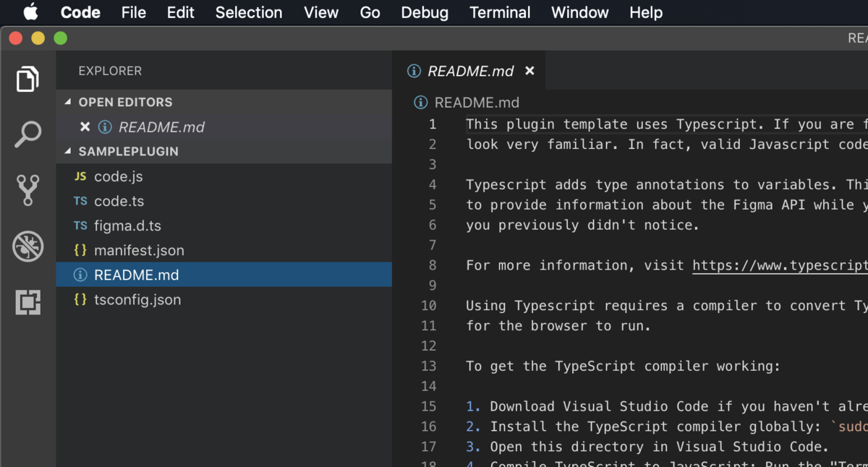Click line number 1 in the gutter
This screenshot has width=868, height=467.
433,124
